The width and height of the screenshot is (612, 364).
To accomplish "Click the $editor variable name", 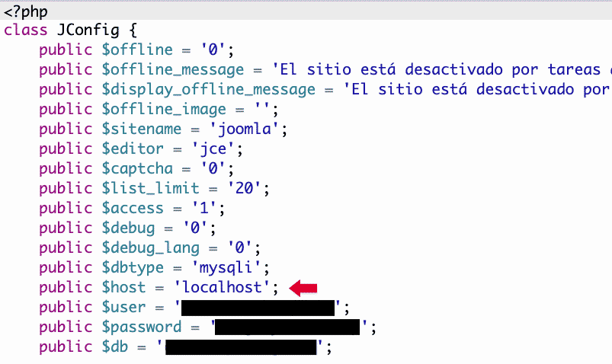I will click(x=133, y=149).
